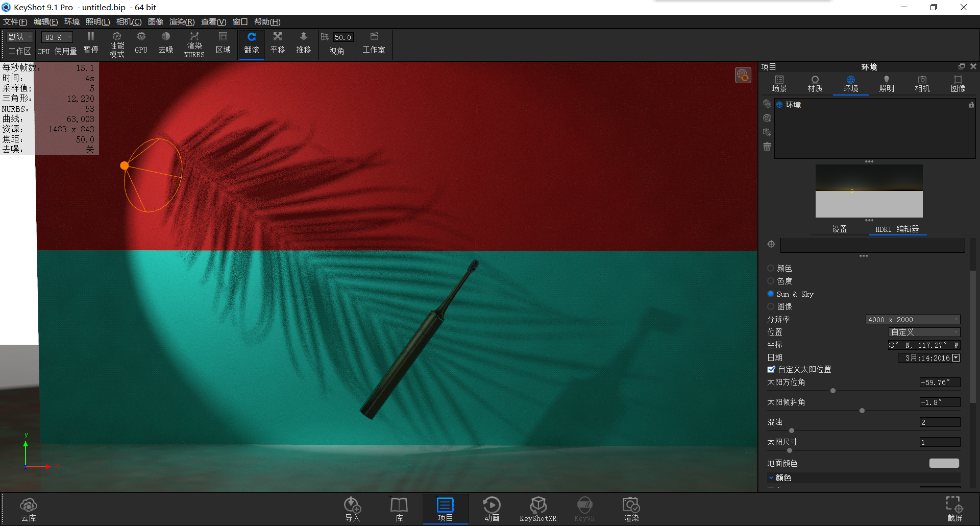This screenshot has width=980, height=526.
Task: Pause the realtime render with 暂停
Action: pyautogui.click(x=91, y=43)
